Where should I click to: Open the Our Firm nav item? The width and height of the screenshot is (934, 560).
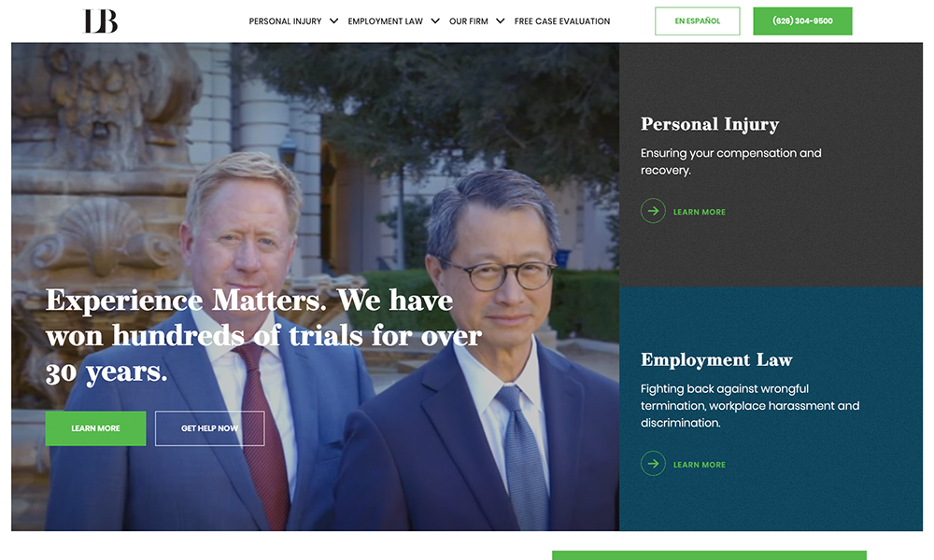(x=469, y=21)
